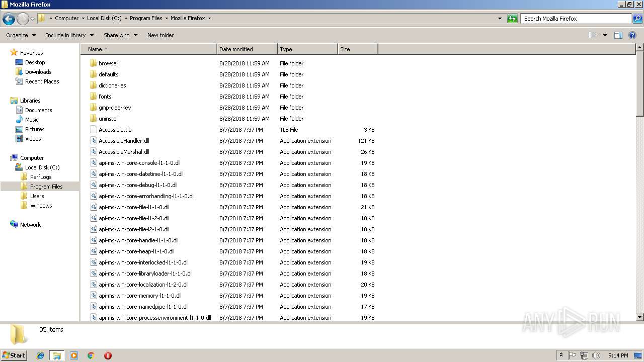The height and width of the screenshot is (362, 644).
Task: Open Music library in navigation pane
Action: (x=32, y=120)
